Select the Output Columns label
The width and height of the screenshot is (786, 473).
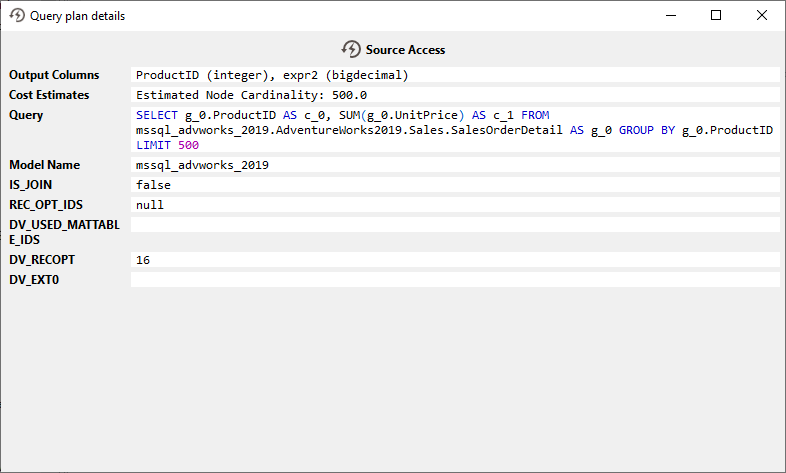54,75
